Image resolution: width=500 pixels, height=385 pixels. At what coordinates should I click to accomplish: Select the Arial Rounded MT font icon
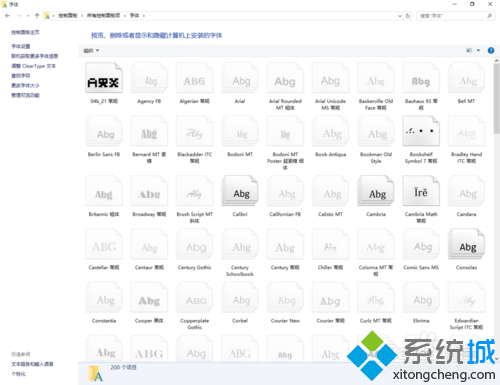pyautogui.click(x=285, y=78)
